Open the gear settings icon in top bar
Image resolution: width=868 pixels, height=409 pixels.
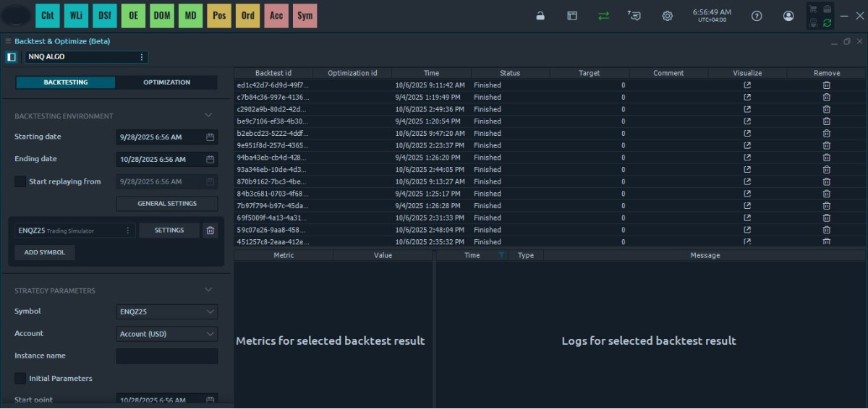[x=667, y=16]
